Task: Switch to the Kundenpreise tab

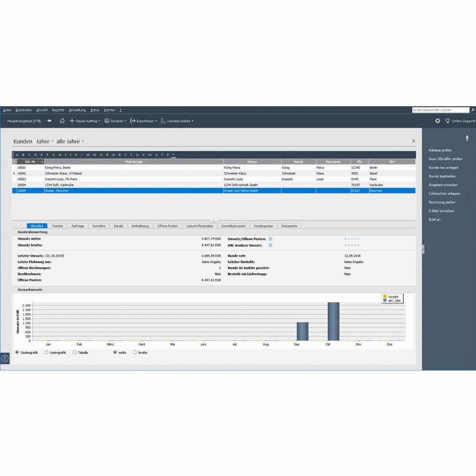Action: tap(263, 226)
